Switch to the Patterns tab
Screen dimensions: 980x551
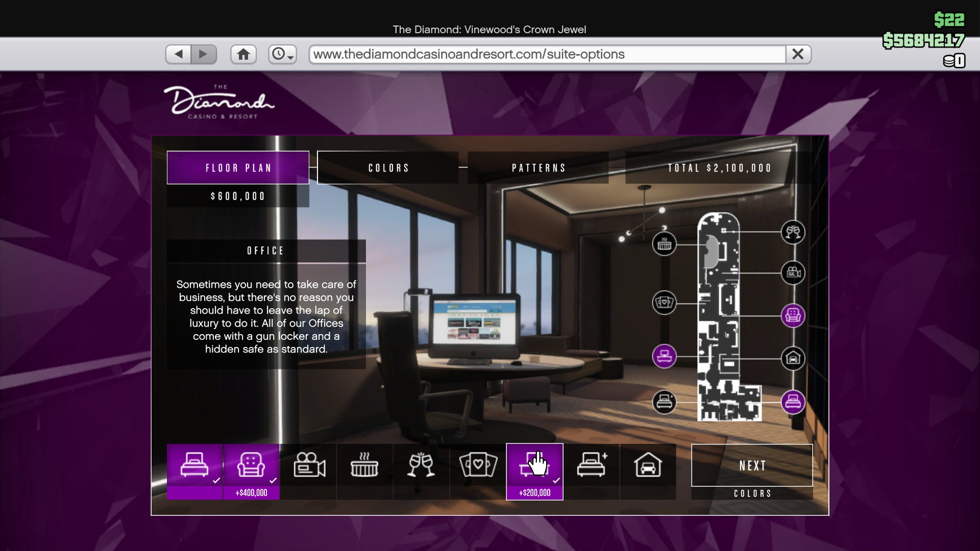(538, 168)
